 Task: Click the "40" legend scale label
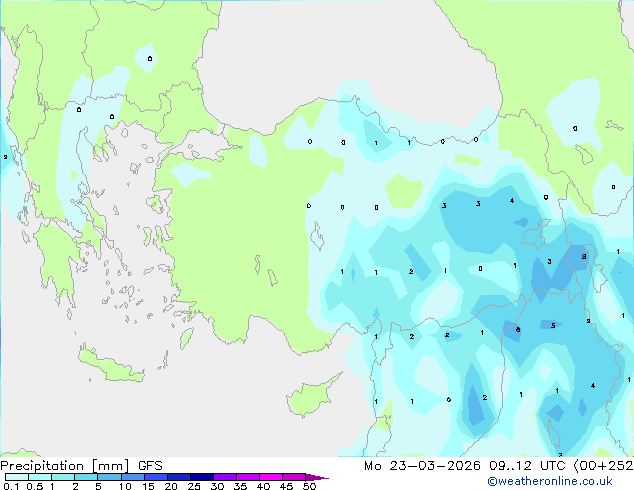click(263, 486)
